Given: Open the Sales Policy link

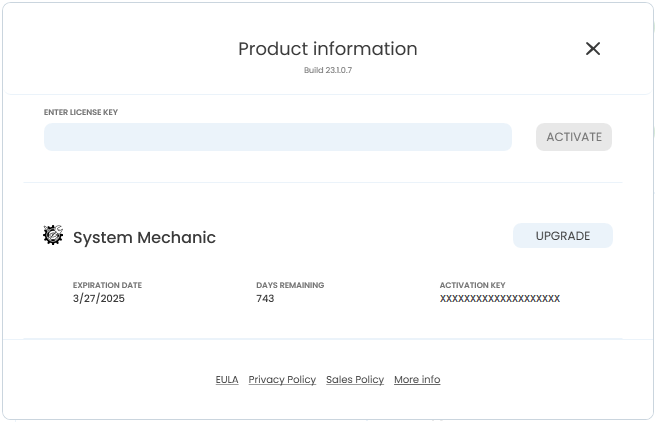Looking at the screenshot, I should [x=355, y=379].
